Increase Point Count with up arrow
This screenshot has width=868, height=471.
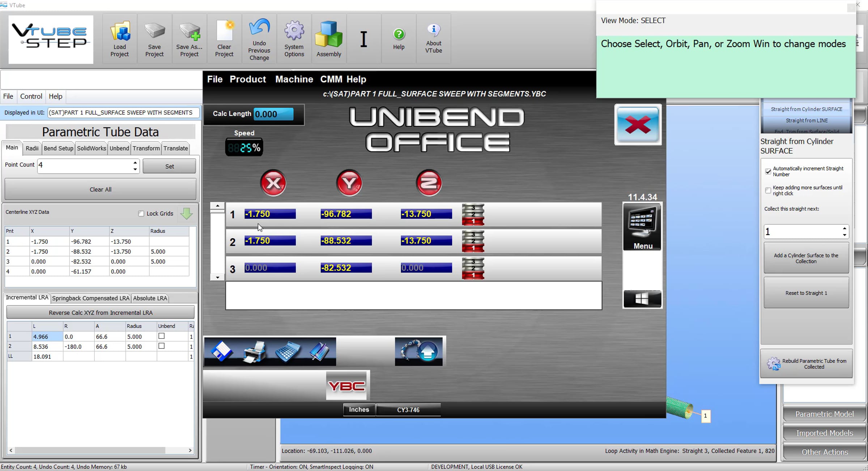click(135, 162)
